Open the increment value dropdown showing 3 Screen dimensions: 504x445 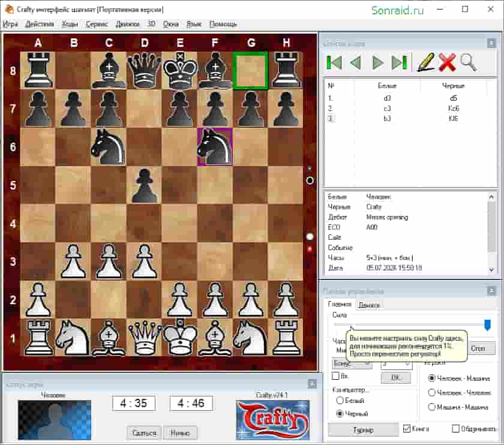(x=396, y=364)
